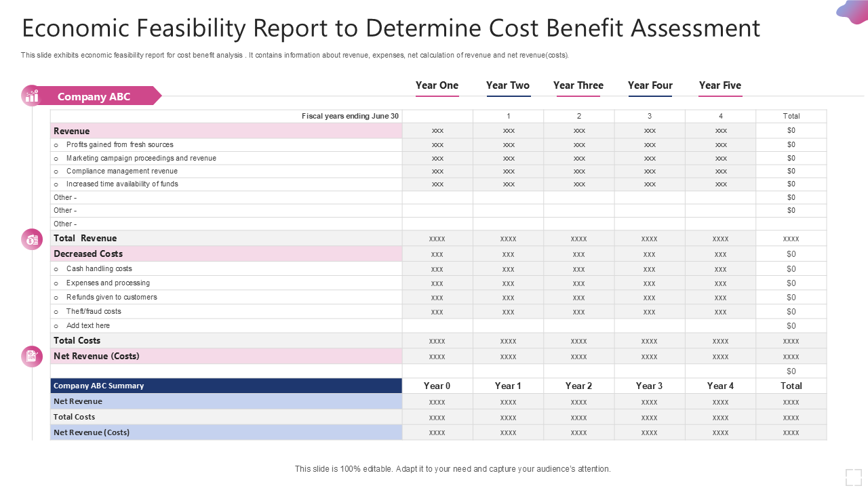Screen dimensions: 868x488
Task: Select summary Net Revenue (Costs) blue row label
Action: (226, 432)
